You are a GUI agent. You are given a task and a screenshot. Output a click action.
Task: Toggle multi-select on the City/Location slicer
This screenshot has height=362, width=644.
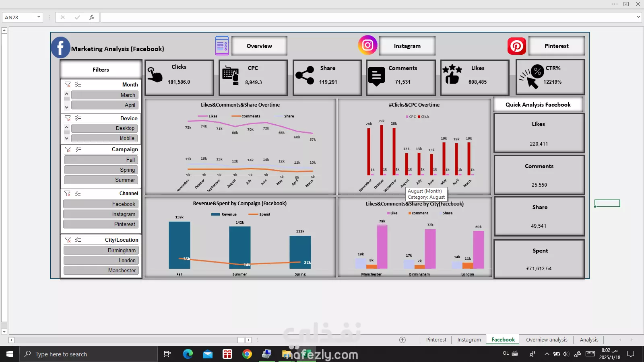(x=78, y=240)
